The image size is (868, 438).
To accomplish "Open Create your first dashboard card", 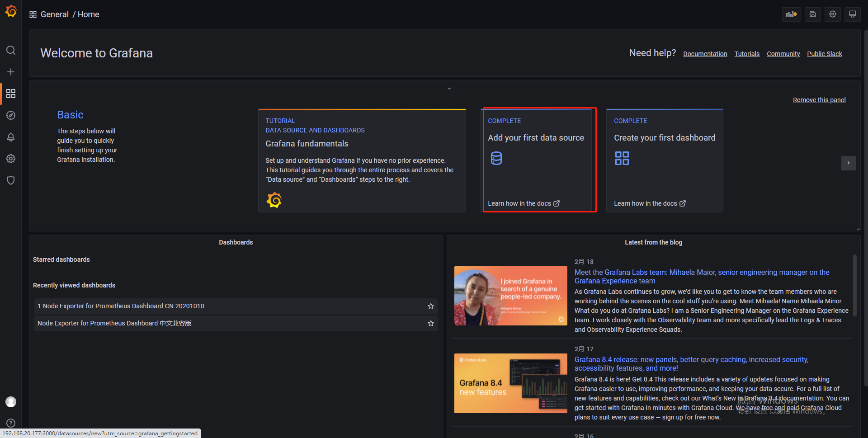I will click(665, 160).
